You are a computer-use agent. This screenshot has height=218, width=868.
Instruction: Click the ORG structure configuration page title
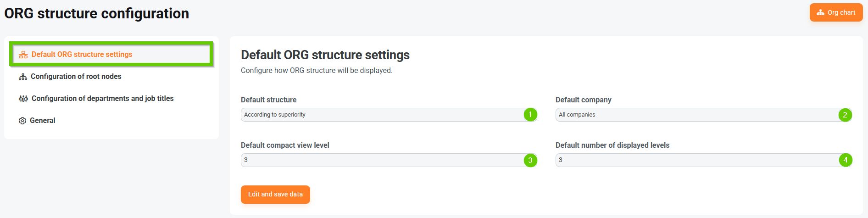(96, 14)
